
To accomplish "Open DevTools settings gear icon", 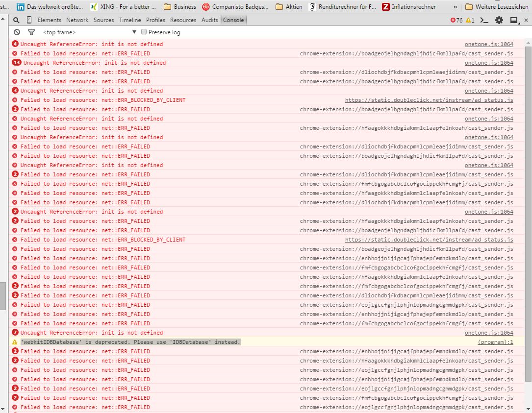I will coord(499,21).
